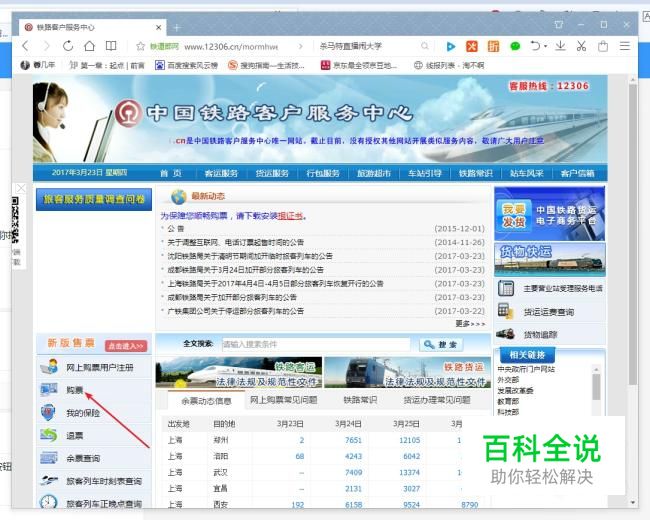This screenshot has width=650, height=520.
Task: Open the 货物快运 banner image
Action: point(549,260)
